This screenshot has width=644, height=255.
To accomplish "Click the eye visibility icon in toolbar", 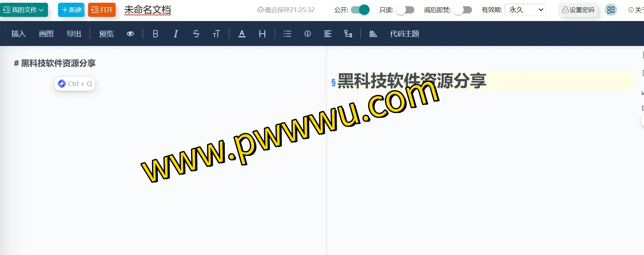I will (130, 34).
